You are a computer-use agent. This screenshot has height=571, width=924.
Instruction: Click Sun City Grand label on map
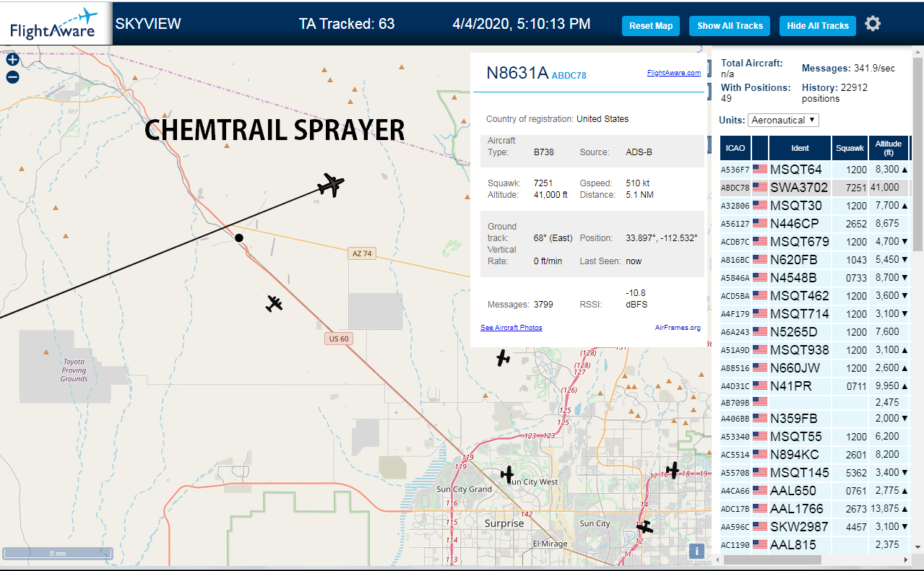click(x=465, y=489)
